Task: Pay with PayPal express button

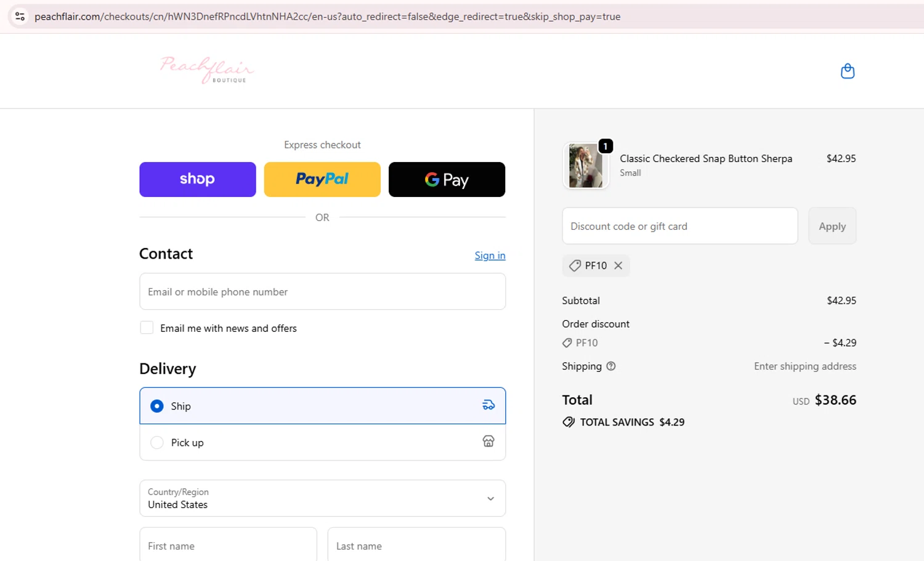Action: click(x=322, y=179)
